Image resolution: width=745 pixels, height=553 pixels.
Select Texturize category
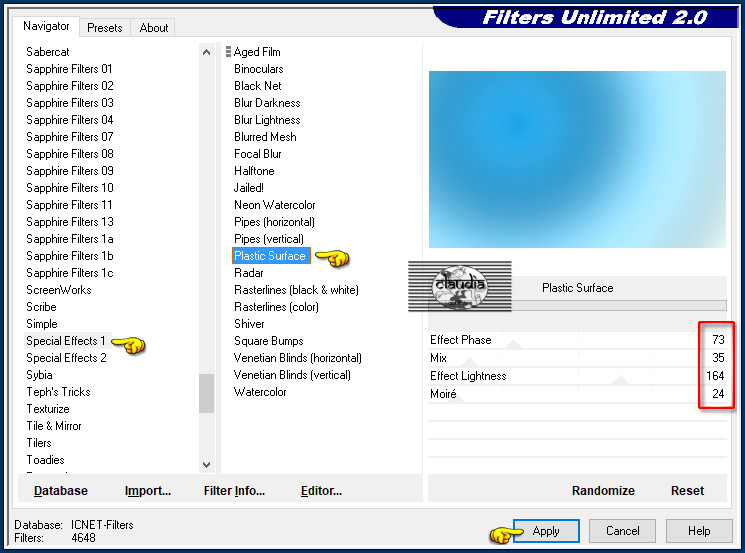pos(48,409)
